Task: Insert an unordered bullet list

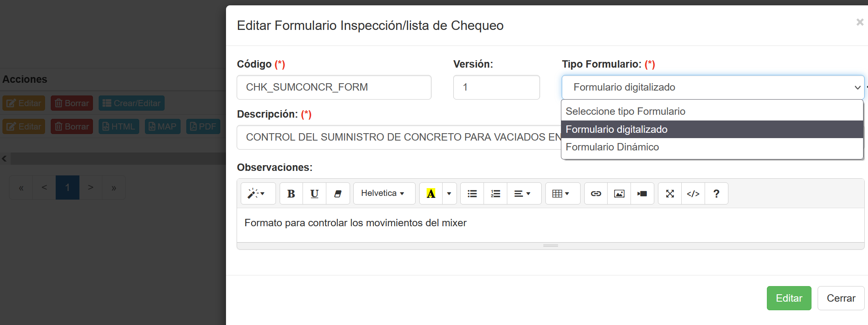Action: pos(472,193)
